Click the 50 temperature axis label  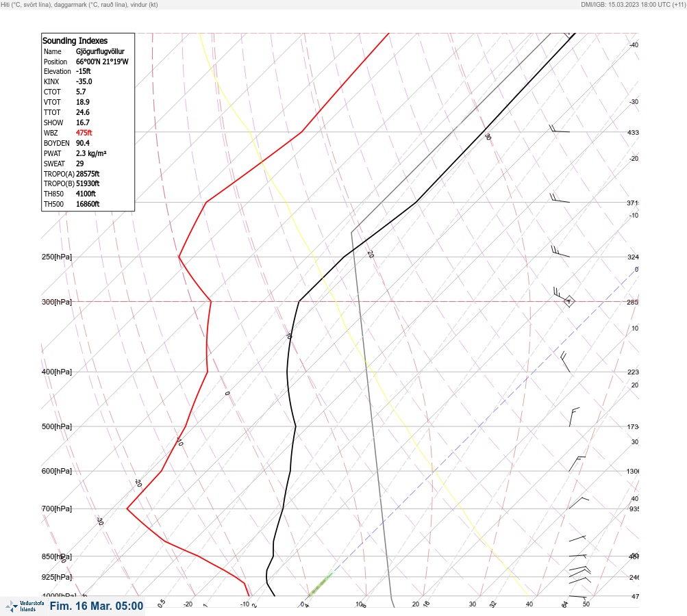tap(586, 604)
